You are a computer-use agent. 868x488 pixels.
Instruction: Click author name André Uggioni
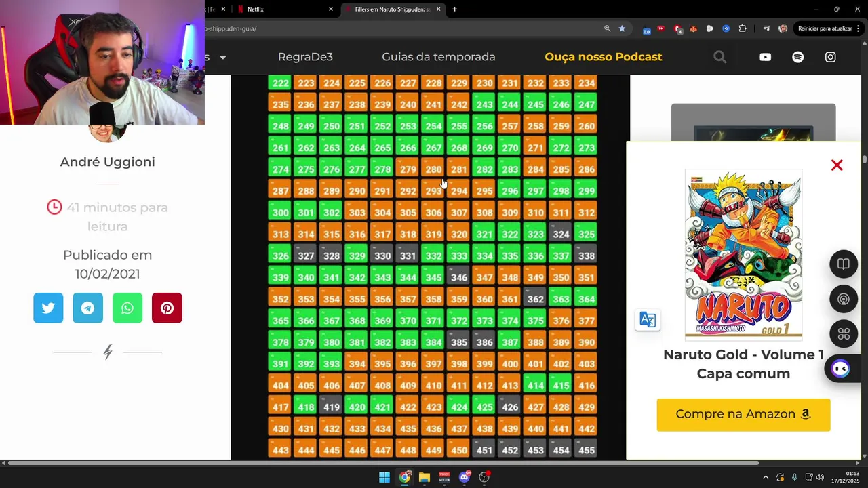click(x=107, y=162)
